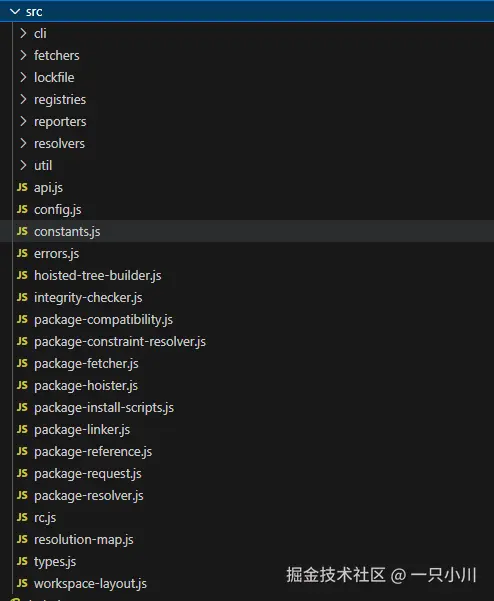Open hoisted-tree-builder.js file
Viewport: 494px width, 601px height.
pos(98,276)
